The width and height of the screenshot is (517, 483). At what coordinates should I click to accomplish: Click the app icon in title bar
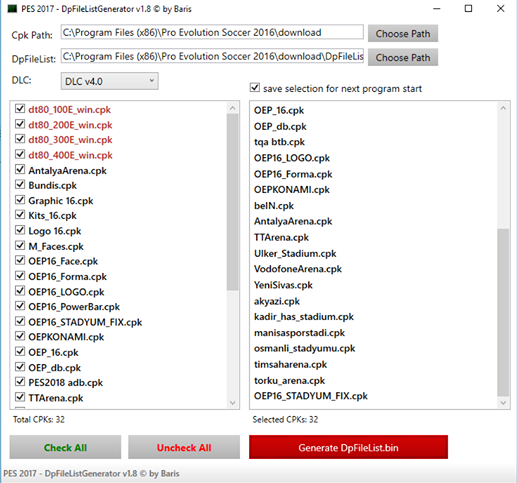point(12,9)
